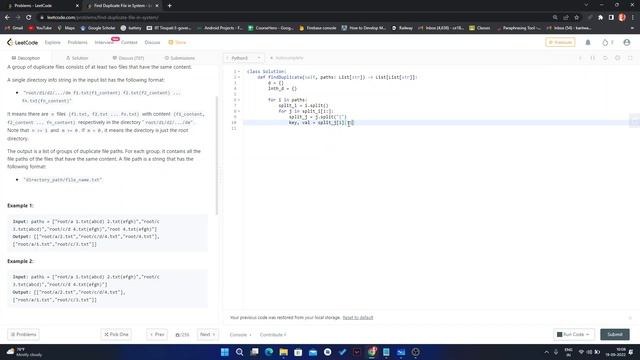Go back in browser history

(x=7, y=18)
